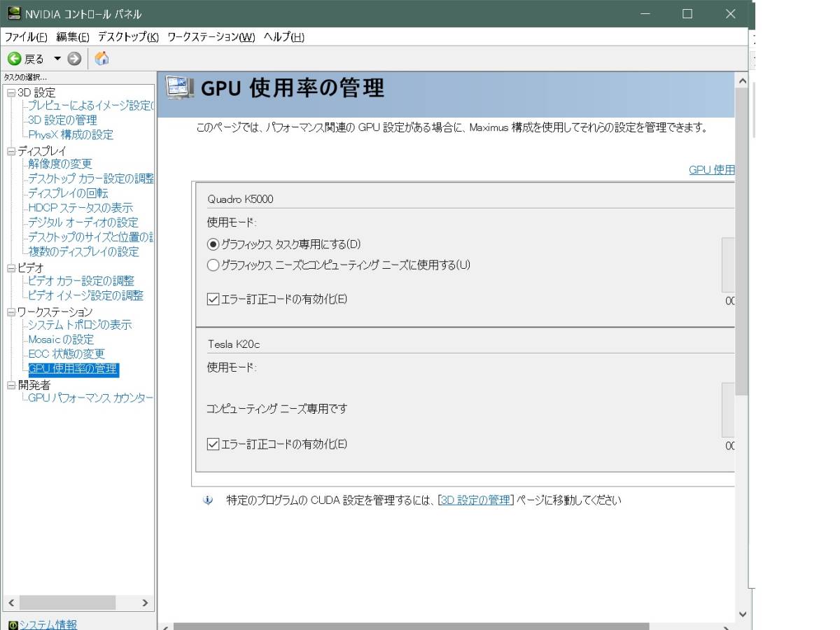Collapse the ディスプレイ tree node
This screenshot has width=840, height=630.
tap(10, 151)
